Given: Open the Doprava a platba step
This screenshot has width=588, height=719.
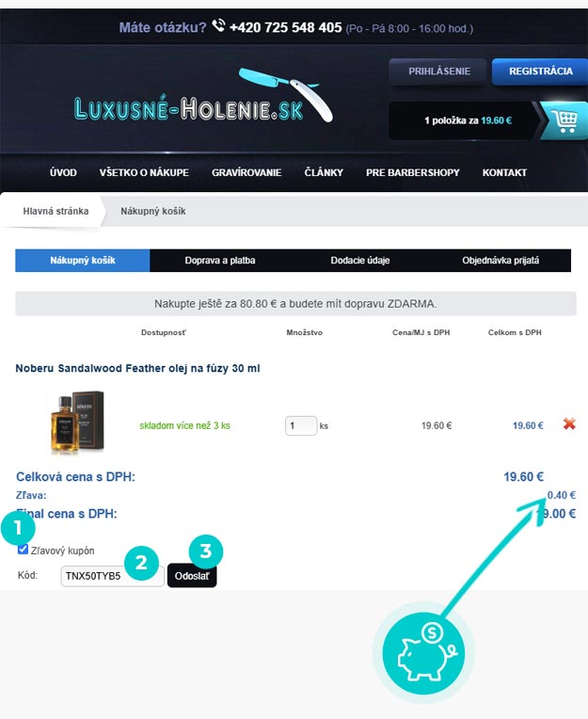Looking at the screenshot, I should pos(220,261).
